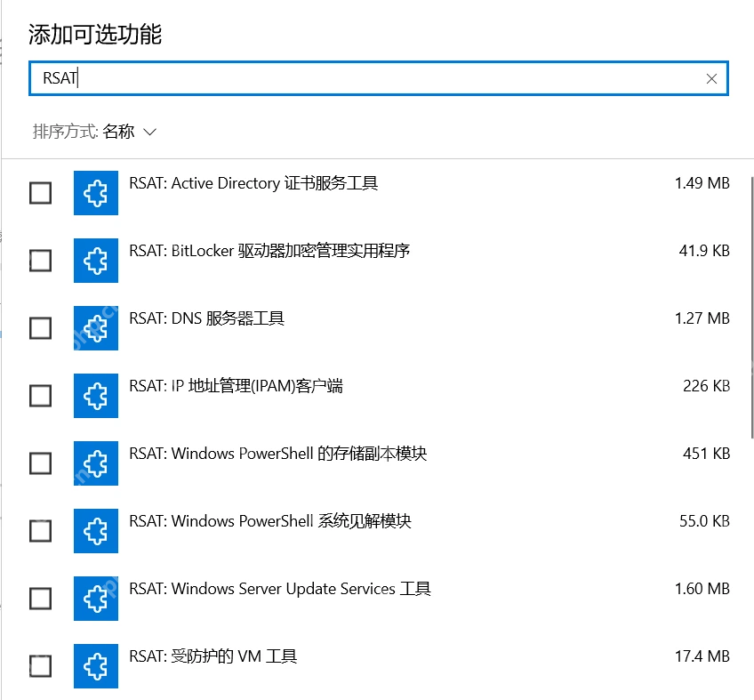Click the 1.27 MB size value
The height and width of the screenshot is (700, 754).
(x=702, y=318)
